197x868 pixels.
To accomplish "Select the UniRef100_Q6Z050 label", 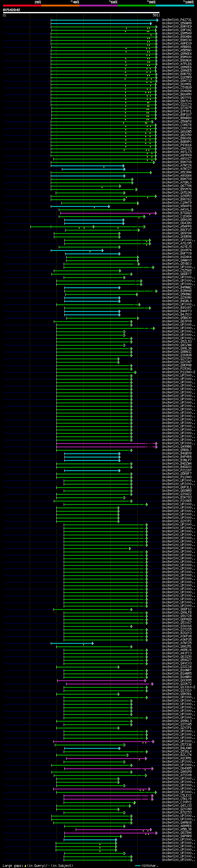I will tap(177, 135).
